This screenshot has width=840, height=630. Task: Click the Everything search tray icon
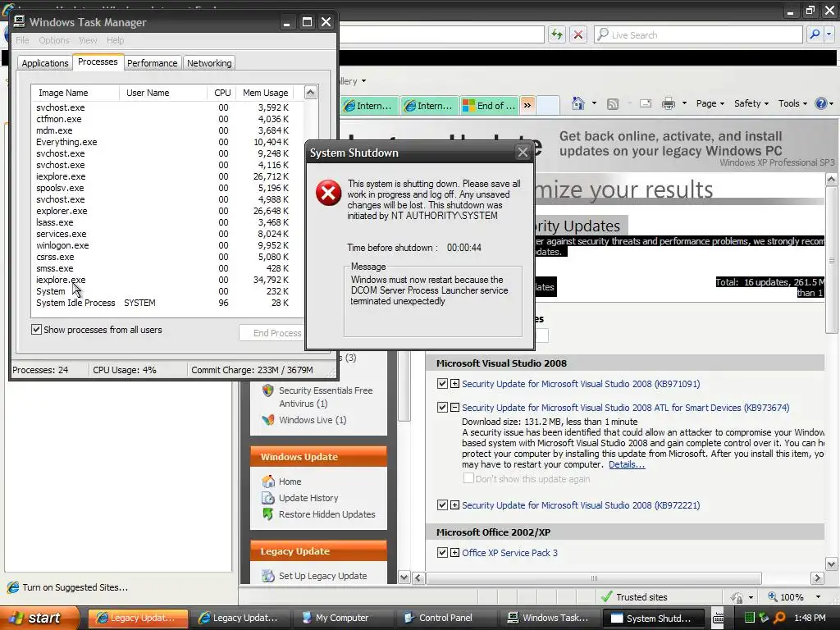(x=779, y=618)
